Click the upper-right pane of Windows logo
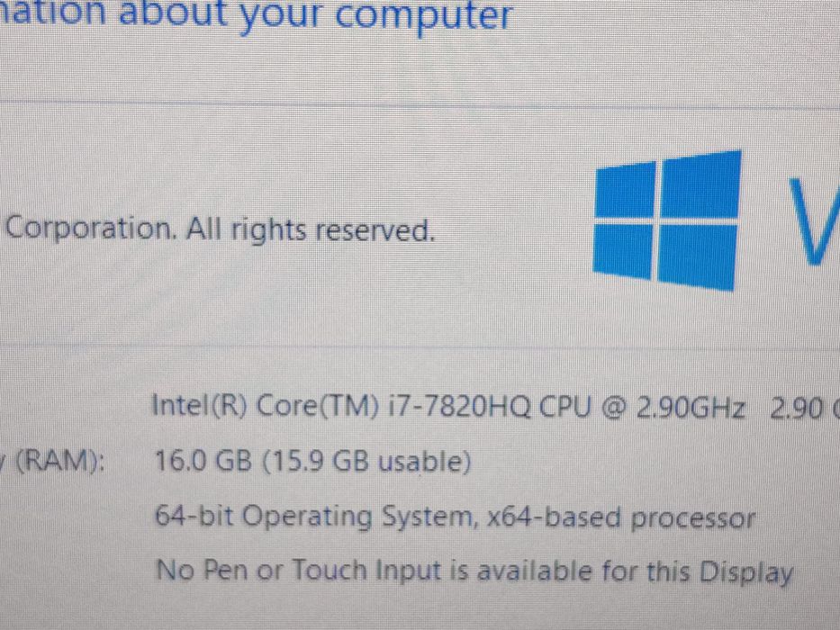The width and height of the screenshot is (840, 630). 701,184
